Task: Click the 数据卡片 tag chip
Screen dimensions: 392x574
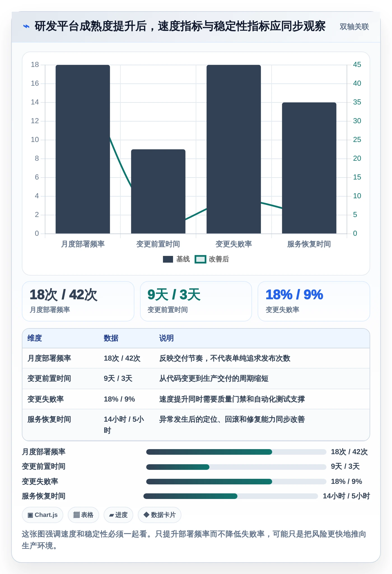Action: coord(160,515)
